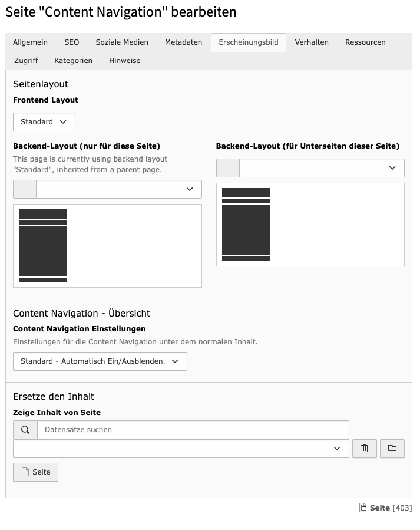Open the Soziale Medien tab
The image size is (420, 530).
pyautogui.click(x=122, y=42)
